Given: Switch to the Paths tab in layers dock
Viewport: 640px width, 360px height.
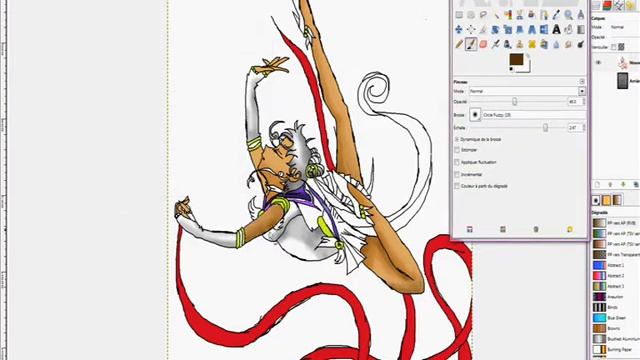Looking at the screenshot, I should point(619,5).
